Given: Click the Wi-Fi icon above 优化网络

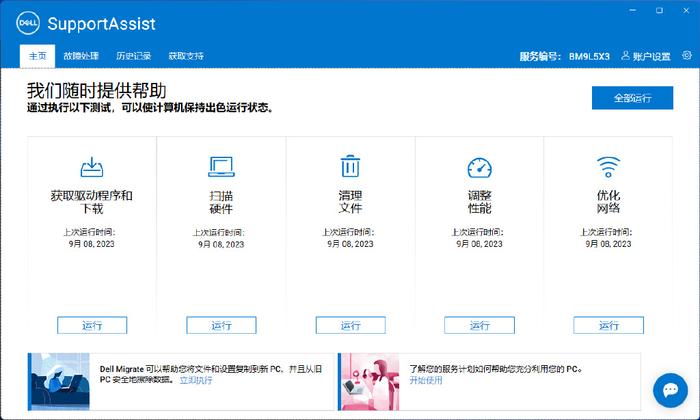Looking at the screenshot, I should click(x=608, y=167).
